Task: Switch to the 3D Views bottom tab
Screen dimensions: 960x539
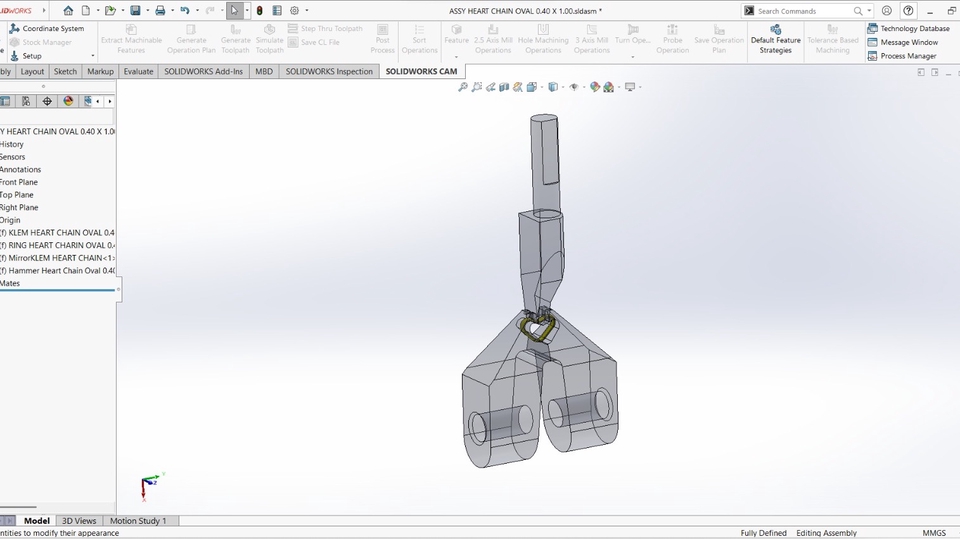Action: (x=79, y=521)
